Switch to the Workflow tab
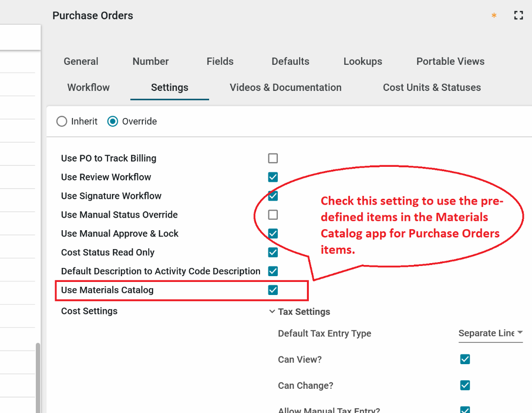Image resolution: width=532 pixels, height=413 pixels. tap(89, 88)
